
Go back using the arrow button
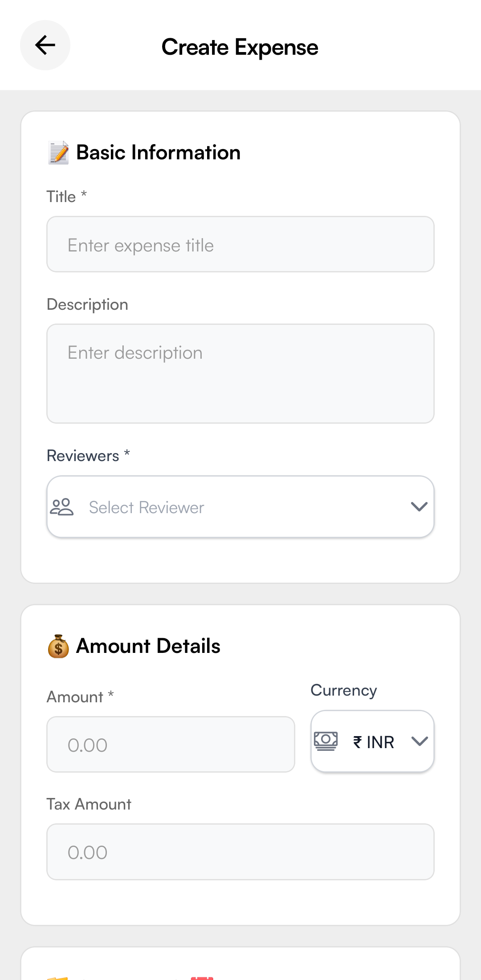pos(45,45)
